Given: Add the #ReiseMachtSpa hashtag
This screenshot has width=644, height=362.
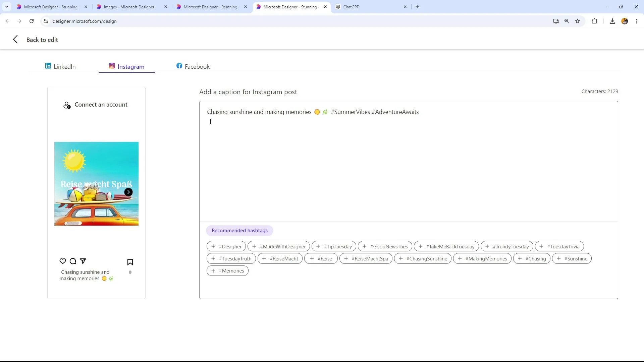Looking at the screenshot, I should [366, 258].
